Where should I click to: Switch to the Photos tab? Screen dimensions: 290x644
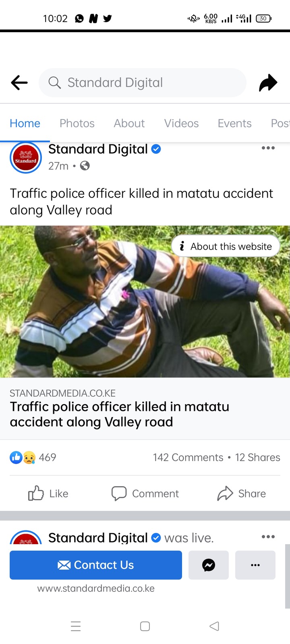tap(77, 123)
